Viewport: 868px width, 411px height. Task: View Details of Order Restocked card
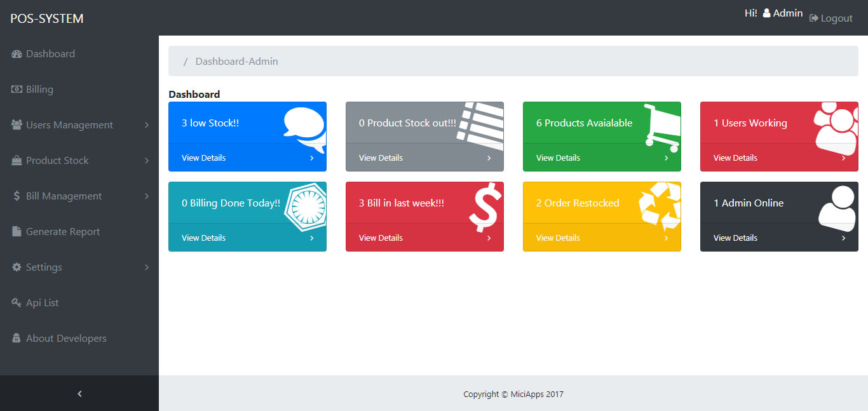pyautogui.click(x=558, y=238)
